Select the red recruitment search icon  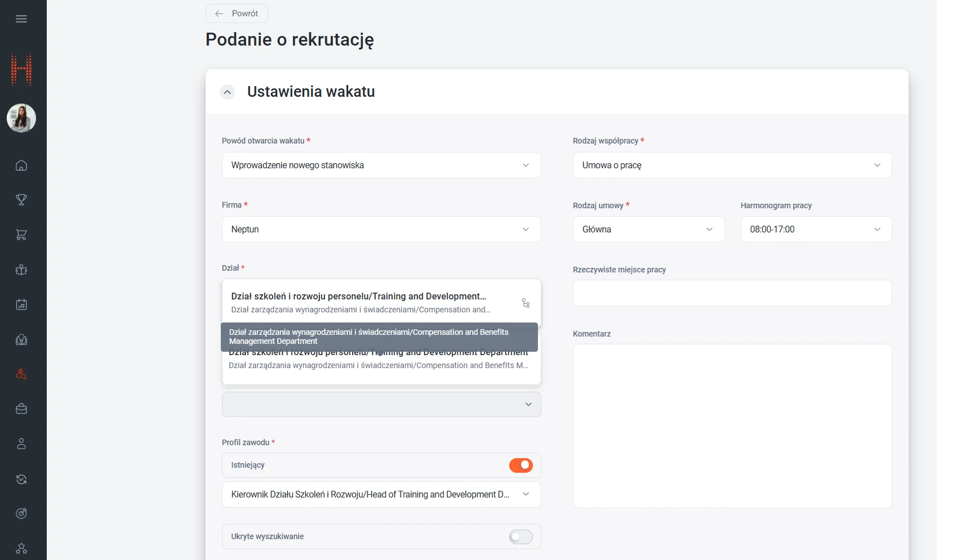coord(21,374)
